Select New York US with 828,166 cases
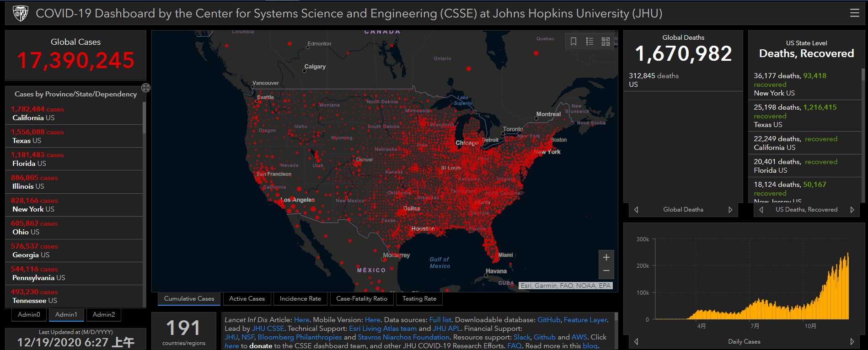 (74, 205)
